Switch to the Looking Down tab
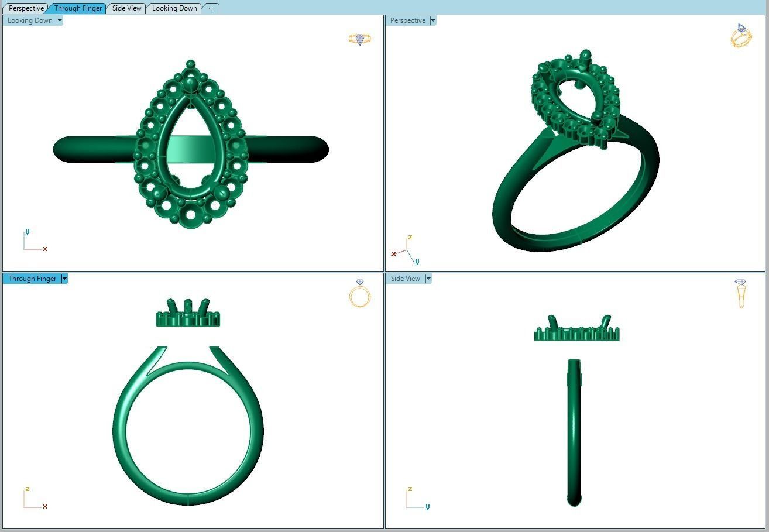This screenshot has width=769, height=532. pos(174,8)
